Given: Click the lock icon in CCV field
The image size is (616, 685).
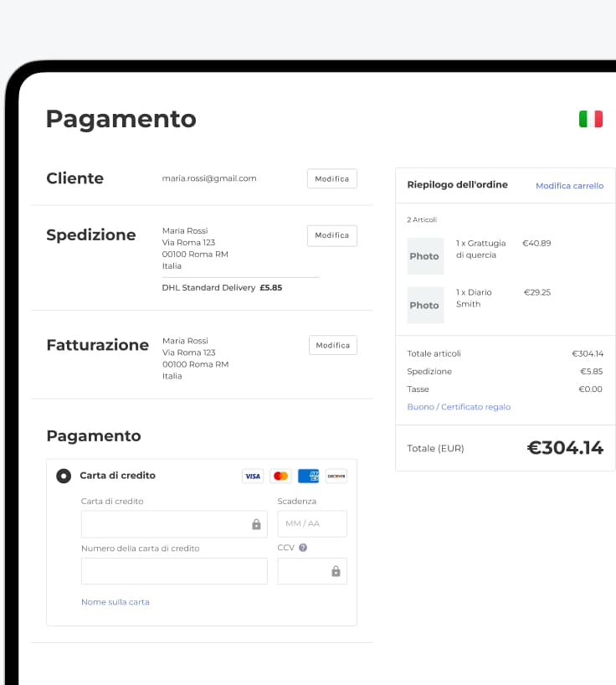Looking at the screenshot, I should 336,571.
